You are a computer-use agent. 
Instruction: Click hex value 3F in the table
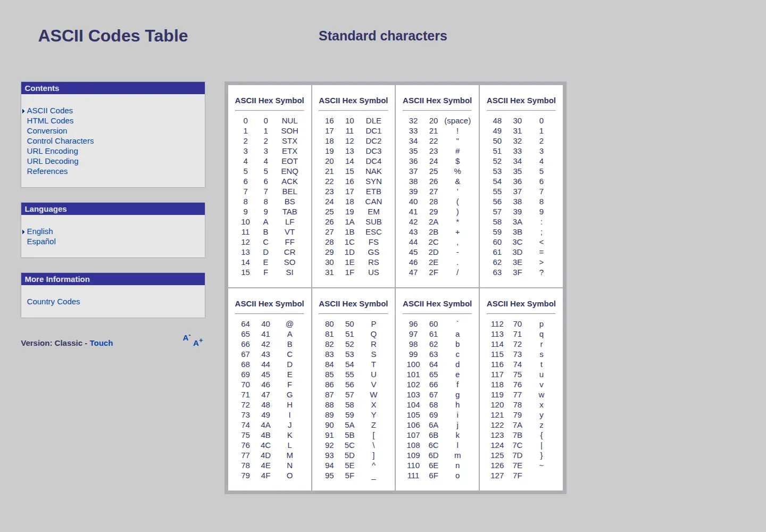pos(518,272)
